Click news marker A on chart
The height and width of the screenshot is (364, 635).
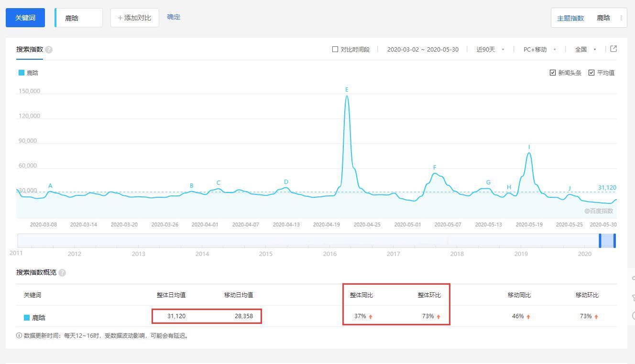pyautogui.click(x=50, y=186)
